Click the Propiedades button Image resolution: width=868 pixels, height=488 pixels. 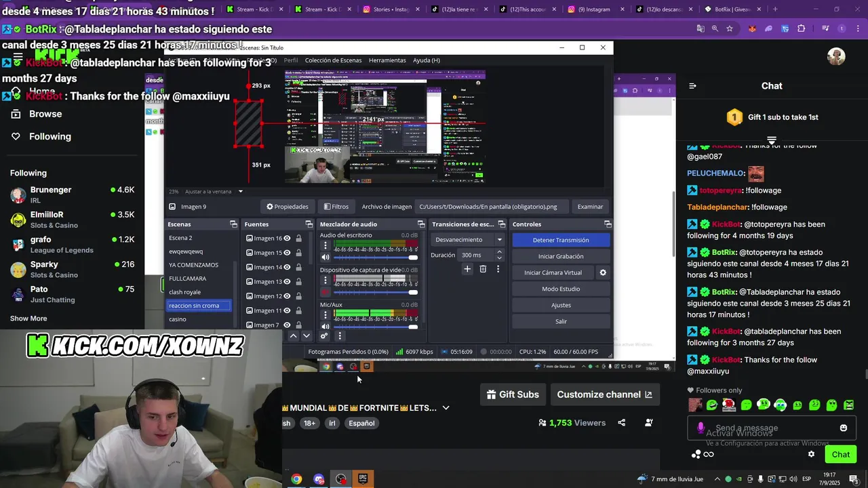pos(288,207)
